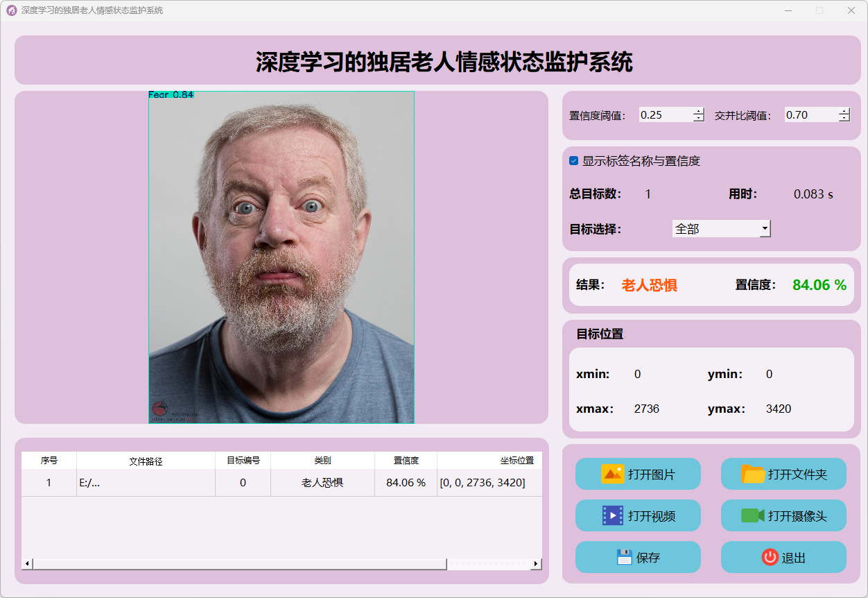
Task: Click the film strip icon for Open Video
Action: coord(613,515)
